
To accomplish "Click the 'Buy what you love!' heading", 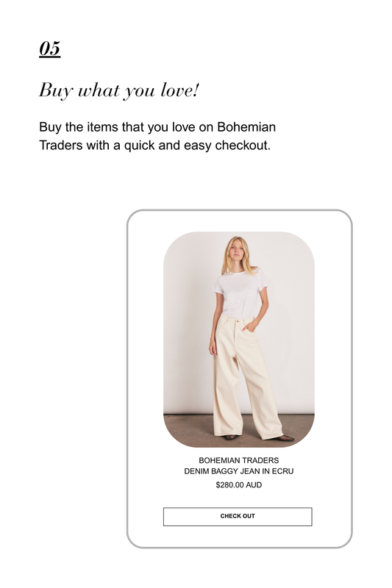I will tap(119, 90).
